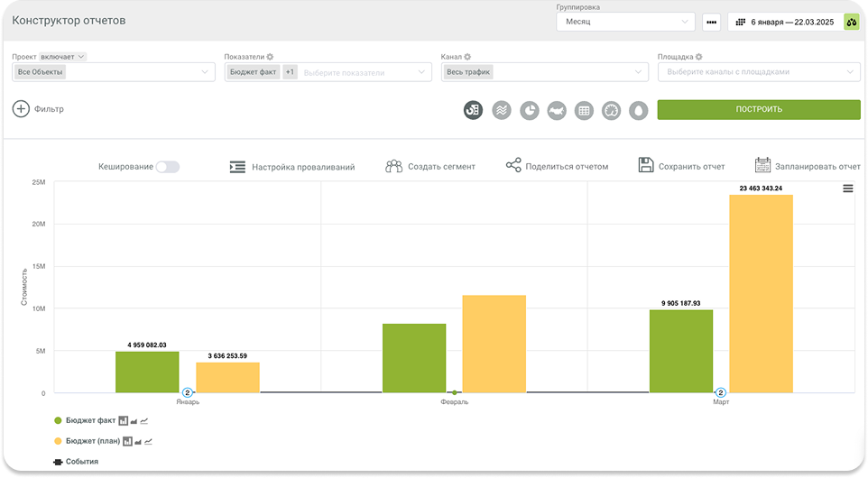Click the green compare icon beside date range
The image size is (868, 478).
coord(851,22)
